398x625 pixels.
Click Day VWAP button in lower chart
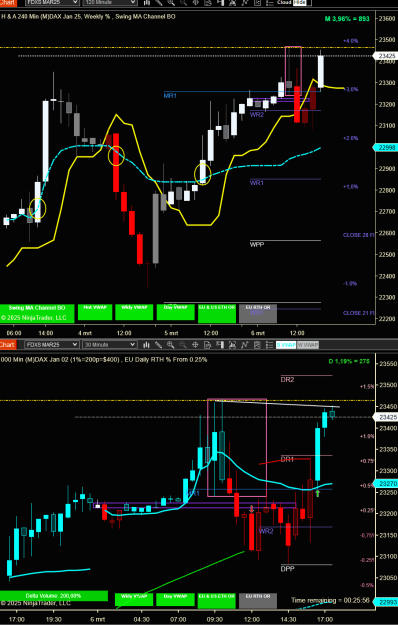176,600
